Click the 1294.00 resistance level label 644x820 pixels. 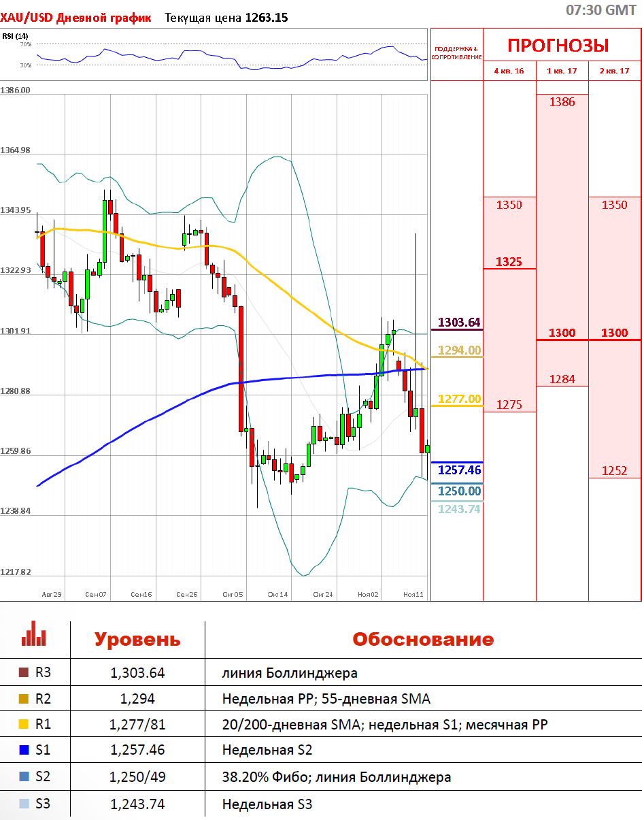pos(459,350)
